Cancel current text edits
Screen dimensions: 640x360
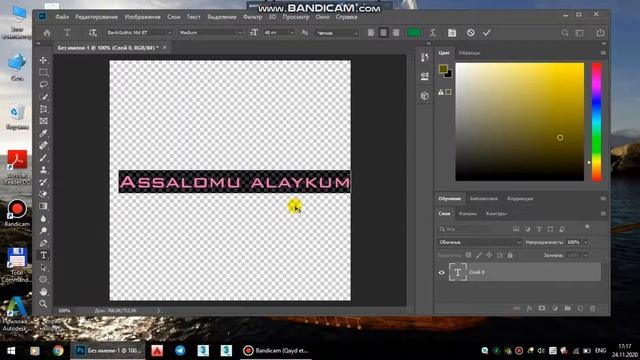471,33
